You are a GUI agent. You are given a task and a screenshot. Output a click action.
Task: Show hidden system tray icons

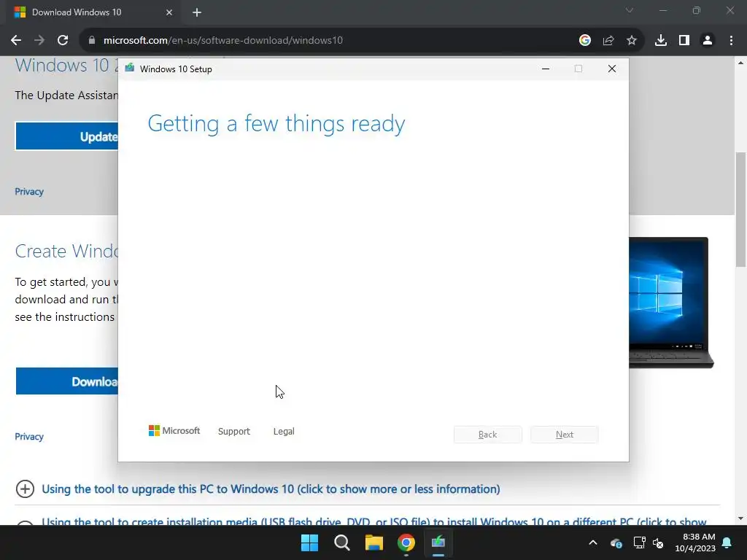tap(593, 542)
